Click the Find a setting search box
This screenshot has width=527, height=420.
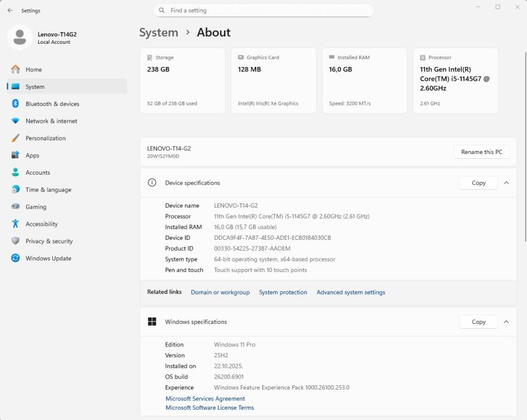click(263, 10)
